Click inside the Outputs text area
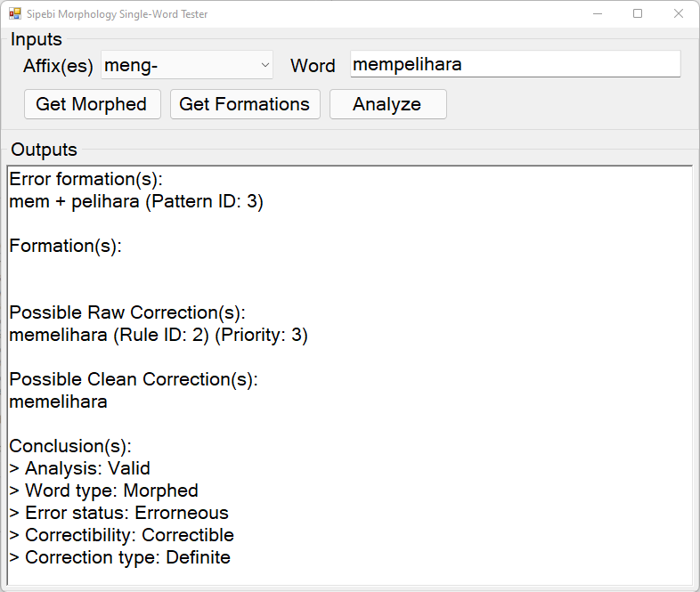The image size is (700, 592). [350, 375]
